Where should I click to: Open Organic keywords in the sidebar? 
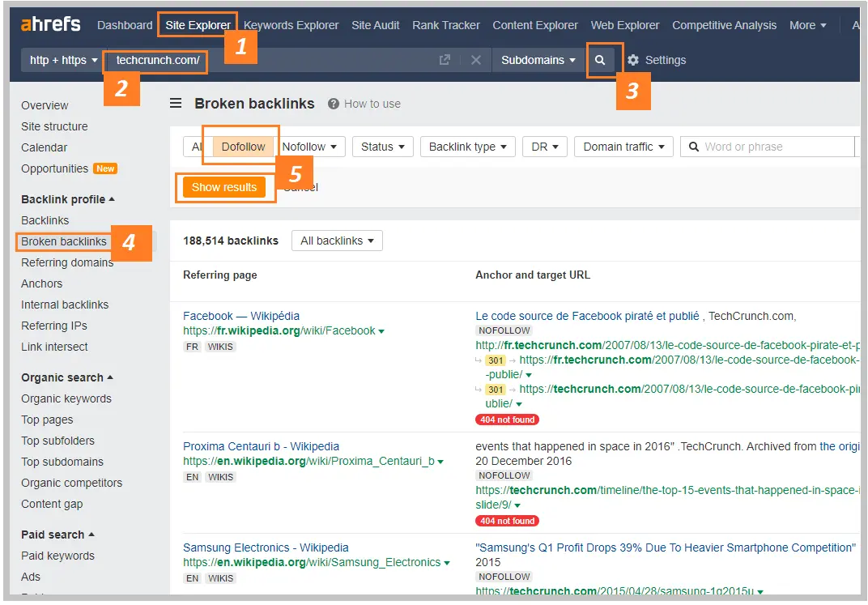click(x=66, y=398)
